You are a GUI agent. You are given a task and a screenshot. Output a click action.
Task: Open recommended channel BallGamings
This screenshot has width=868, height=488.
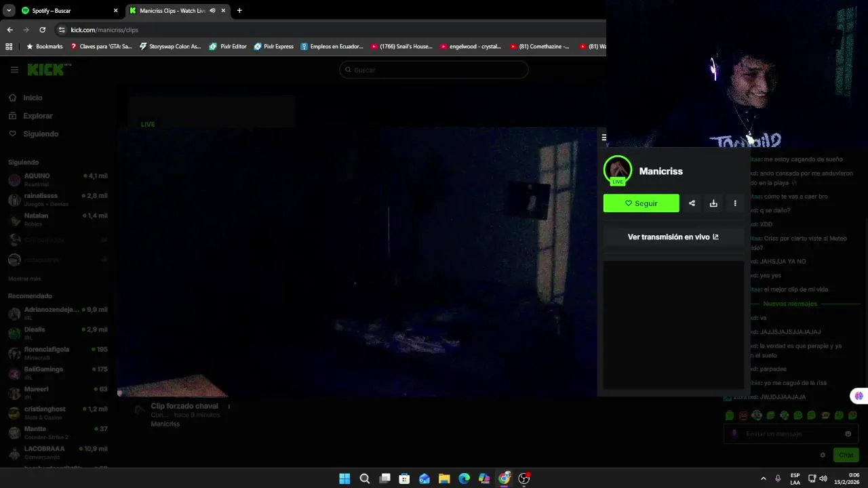[x=58, y=373]
